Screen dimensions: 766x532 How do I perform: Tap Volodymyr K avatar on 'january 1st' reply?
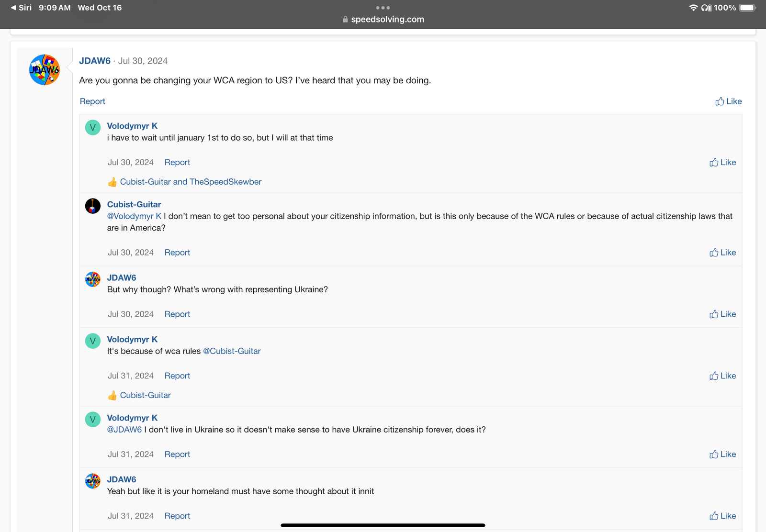pos(93,128)
